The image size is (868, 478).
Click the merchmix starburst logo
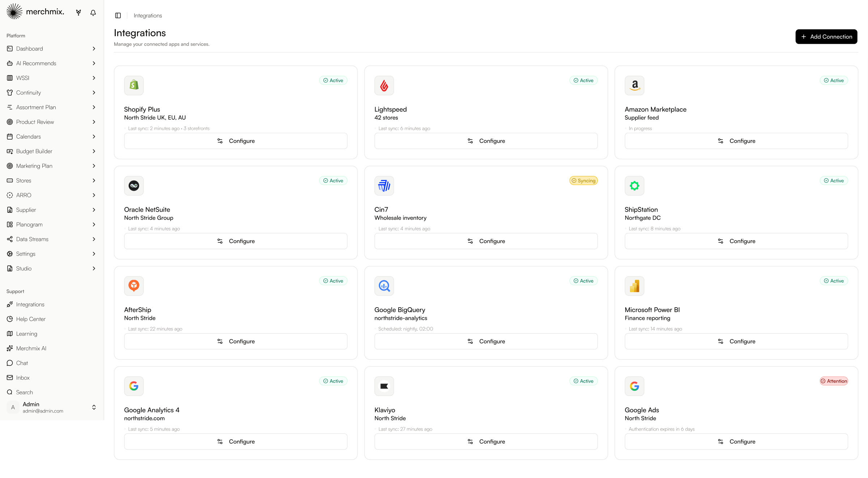pyautogui.click(x=14, y=11)
